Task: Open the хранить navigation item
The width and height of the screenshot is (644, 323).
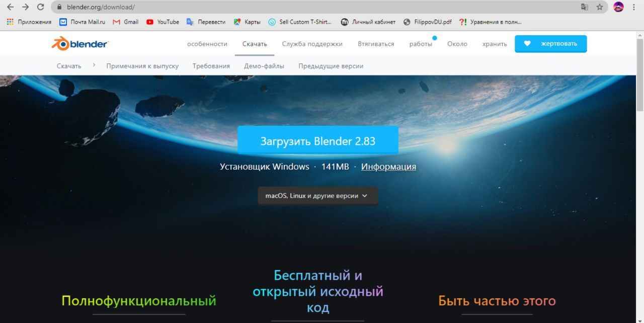Action: click(x=495, y=44)
